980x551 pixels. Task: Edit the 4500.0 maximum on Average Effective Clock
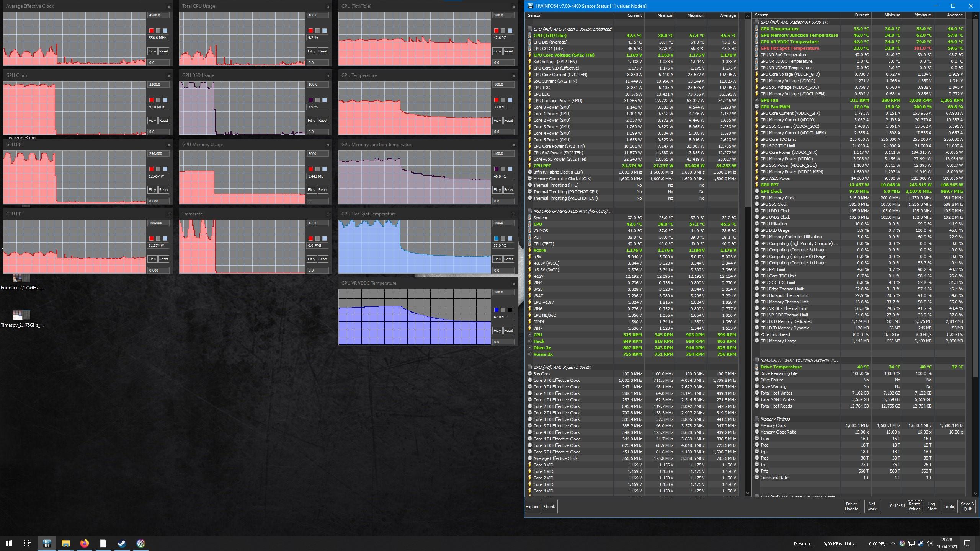point(158,15)
